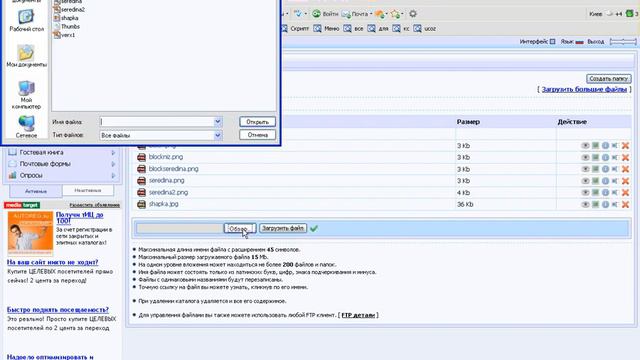Image resolution: width=640 pixels, height=360 pixels.
Task: Open the FTP детали link
Action: pyautogui.click(x=358, y=315)
